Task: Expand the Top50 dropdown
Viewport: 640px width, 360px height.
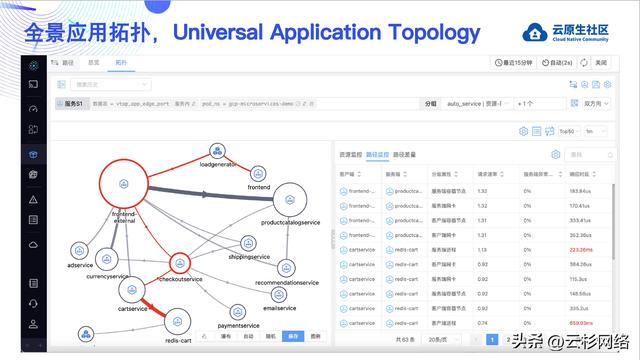Action: 569,131
